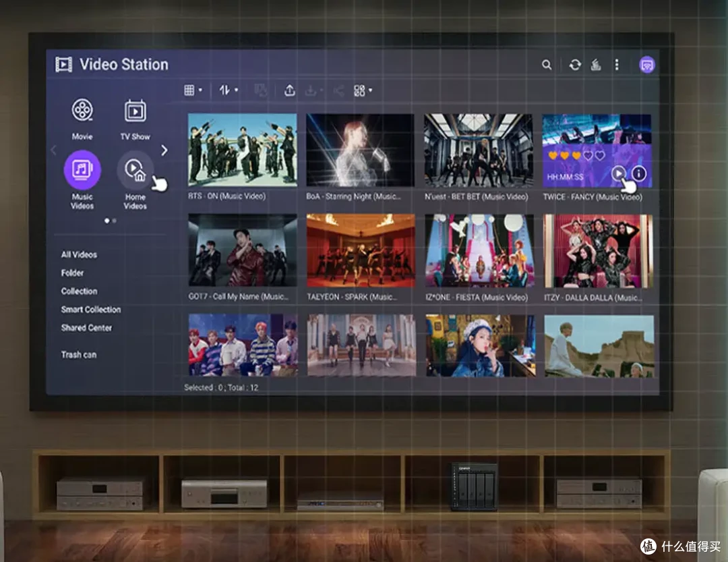728x562 pixels.
Task: Click the download icon in the toolbar
Action: tap(311, 90)
